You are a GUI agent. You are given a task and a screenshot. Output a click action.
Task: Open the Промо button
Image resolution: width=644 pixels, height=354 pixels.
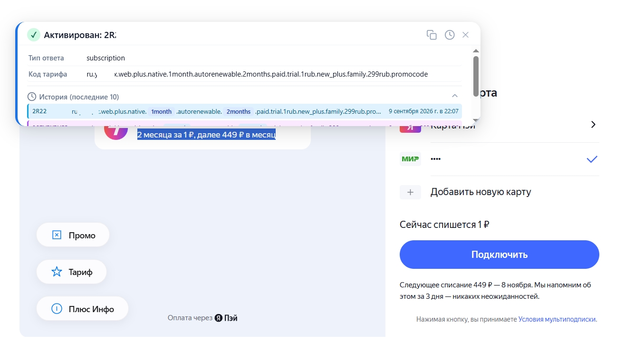73,235
